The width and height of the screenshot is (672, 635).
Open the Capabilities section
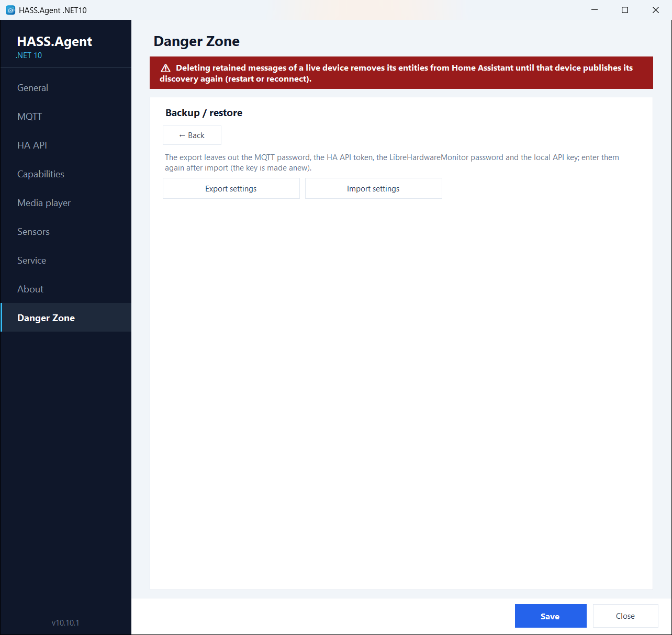(x=66, y=174)
